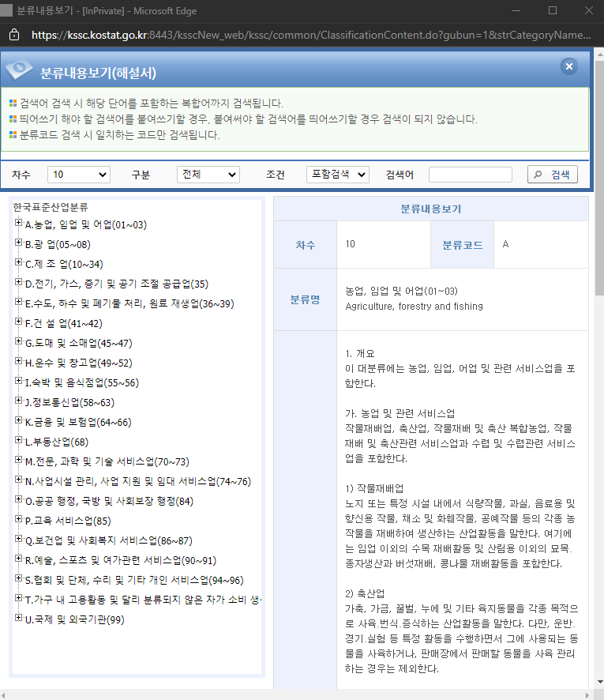The height and width of the screenshot is (700, 604).
Task: Click the browser address bar URL
Action: [311, 35]
